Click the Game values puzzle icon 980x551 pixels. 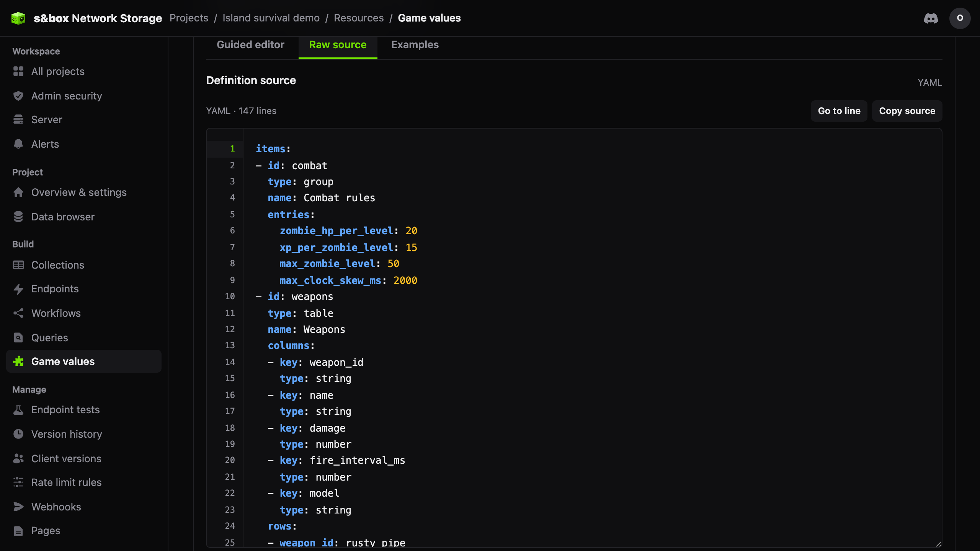tap(18, 361)
